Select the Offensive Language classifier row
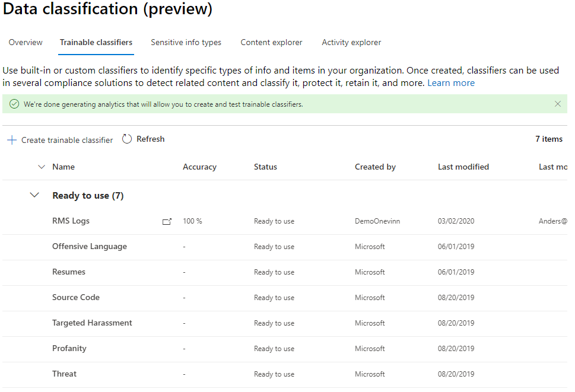 pyautogui.click(x=90, y=247)
